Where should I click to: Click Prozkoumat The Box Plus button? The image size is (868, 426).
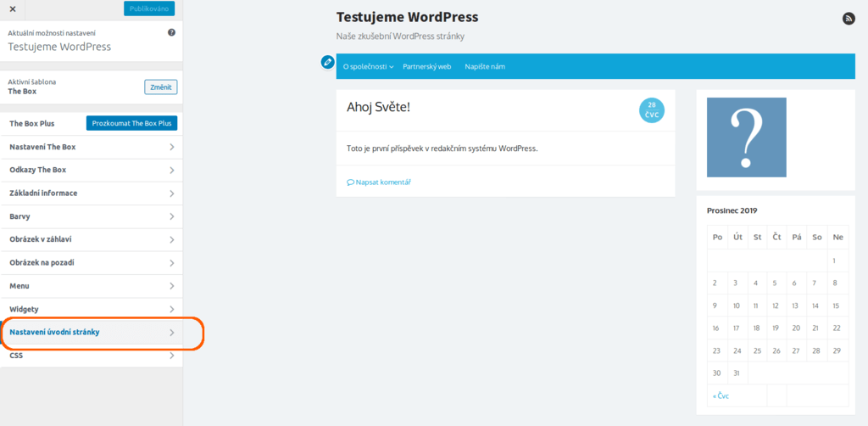[131, 124]
